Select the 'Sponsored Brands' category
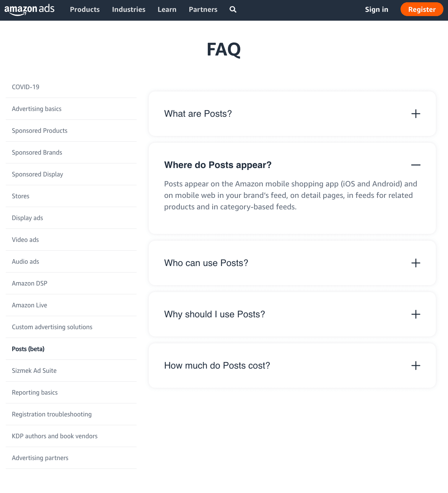Screen dimensions: 448x493 pos(37,152)
